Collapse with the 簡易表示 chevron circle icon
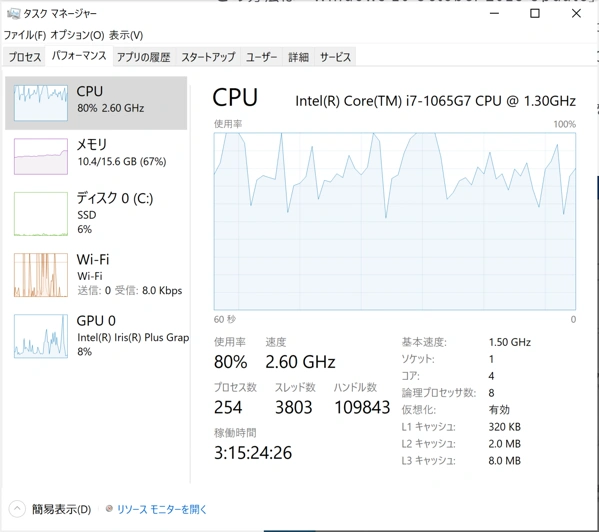 tap(17, 509)
